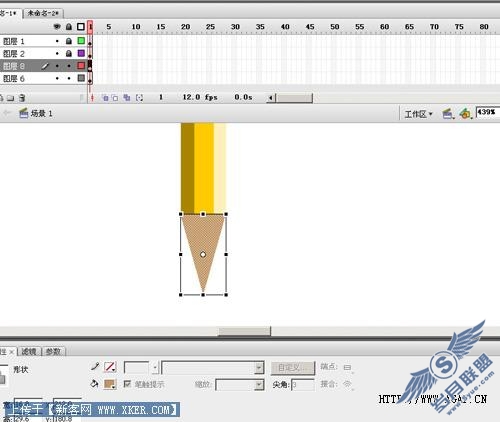Click frame 25 on the timeline ruler
This screenshot has height=422, width=500.
pos(210,27)
